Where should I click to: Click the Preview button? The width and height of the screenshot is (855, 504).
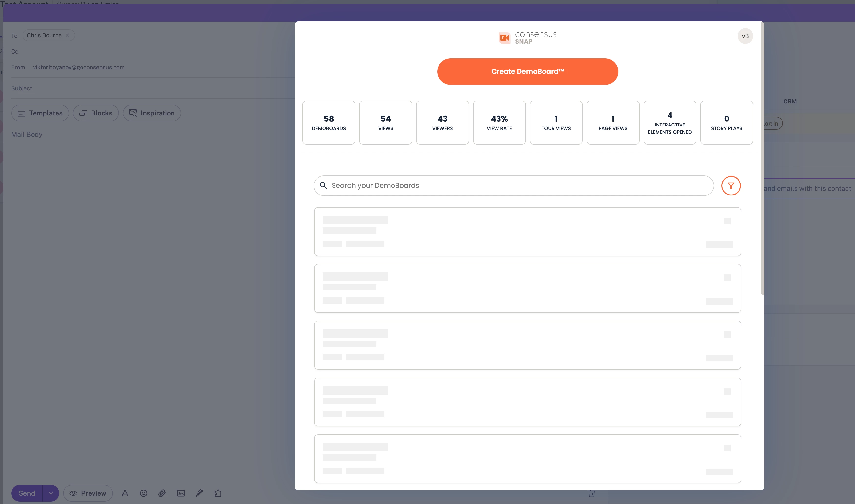[88, 493]
